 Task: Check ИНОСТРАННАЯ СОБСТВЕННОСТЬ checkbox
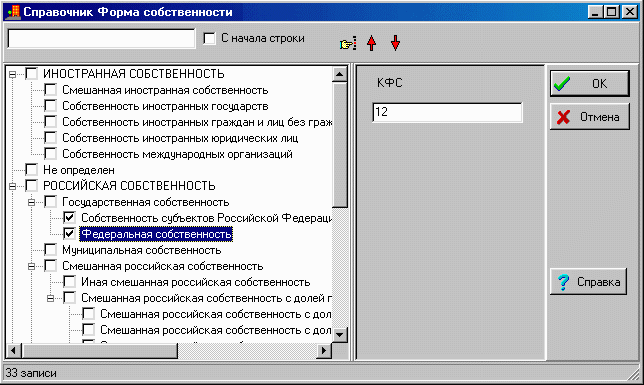(31, 74)
